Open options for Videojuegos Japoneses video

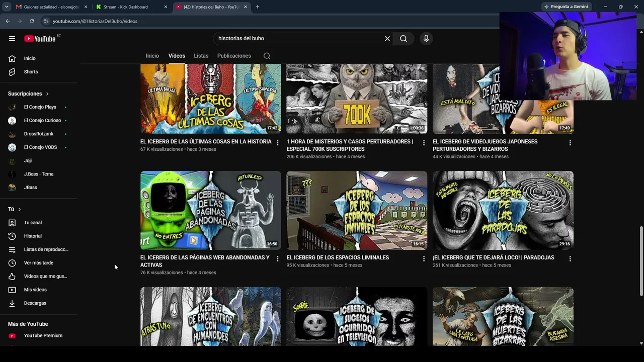coord(570,143)
